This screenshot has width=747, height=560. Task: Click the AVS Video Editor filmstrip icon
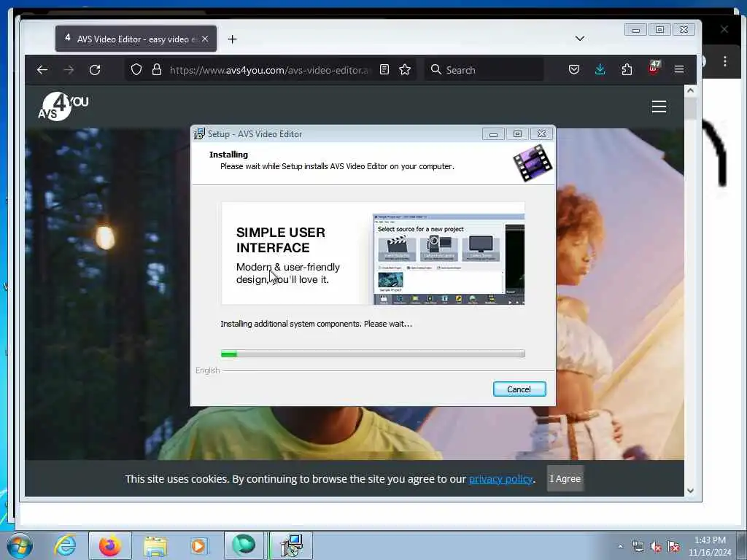tap(533, 163)
